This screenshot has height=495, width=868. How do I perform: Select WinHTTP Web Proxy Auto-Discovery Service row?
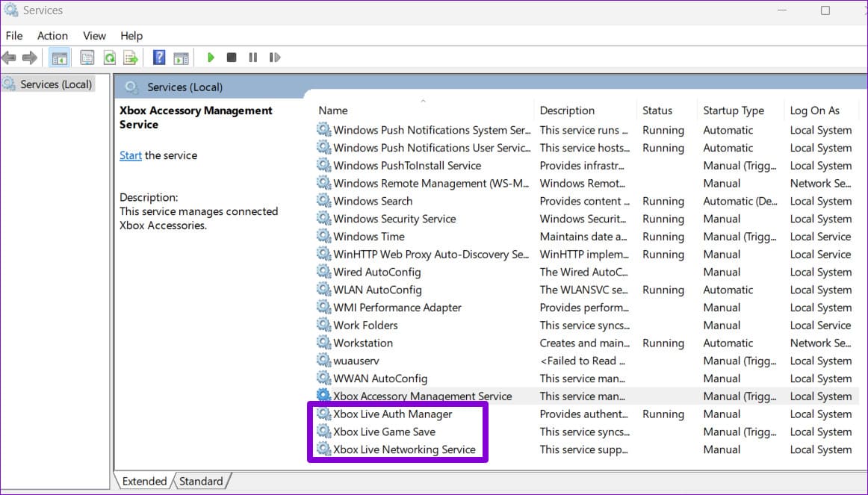[586, 254]
